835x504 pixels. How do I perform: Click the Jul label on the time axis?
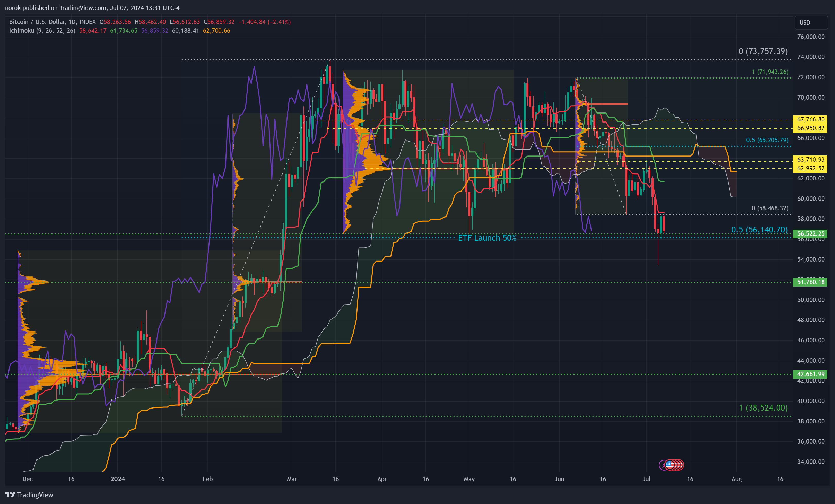coord(646,479)
